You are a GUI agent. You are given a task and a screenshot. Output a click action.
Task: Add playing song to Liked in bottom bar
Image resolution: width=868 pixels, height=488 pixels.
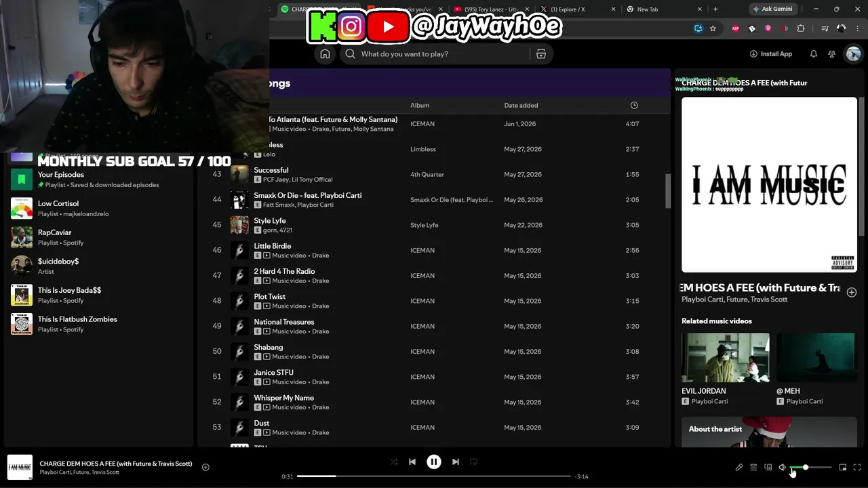click(x=205, y=467)
